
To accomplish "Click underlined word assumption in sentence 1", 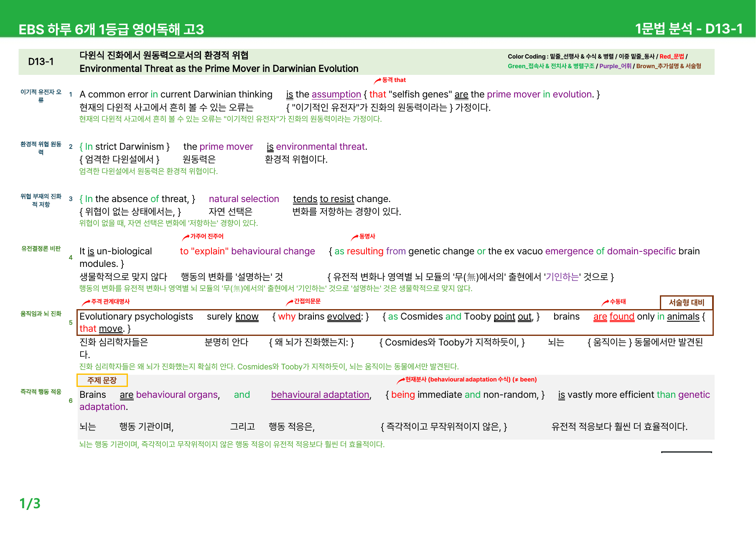I will pos(336,95).
